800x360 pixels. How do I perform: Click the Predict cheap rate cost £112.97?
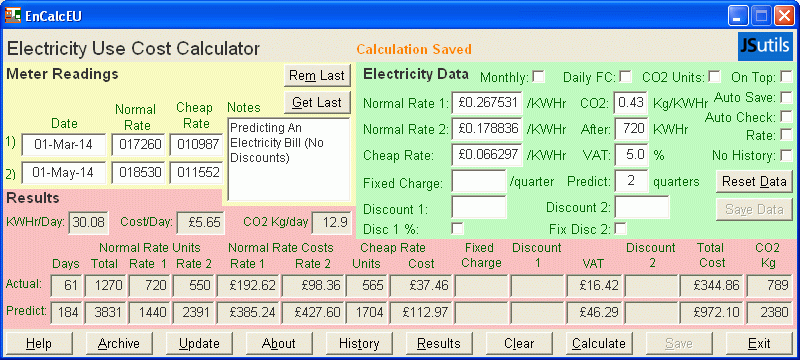click(x=421, y=312)
